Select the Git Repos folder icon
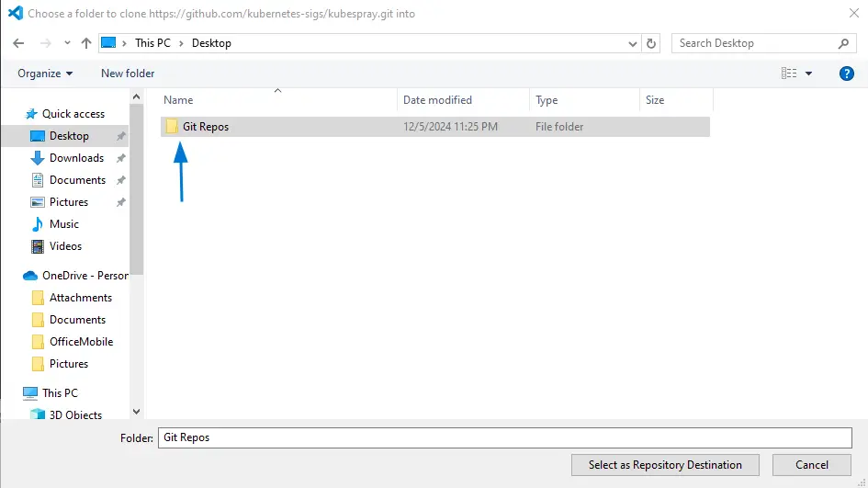 pyautogui.click(x=172, y=127)
